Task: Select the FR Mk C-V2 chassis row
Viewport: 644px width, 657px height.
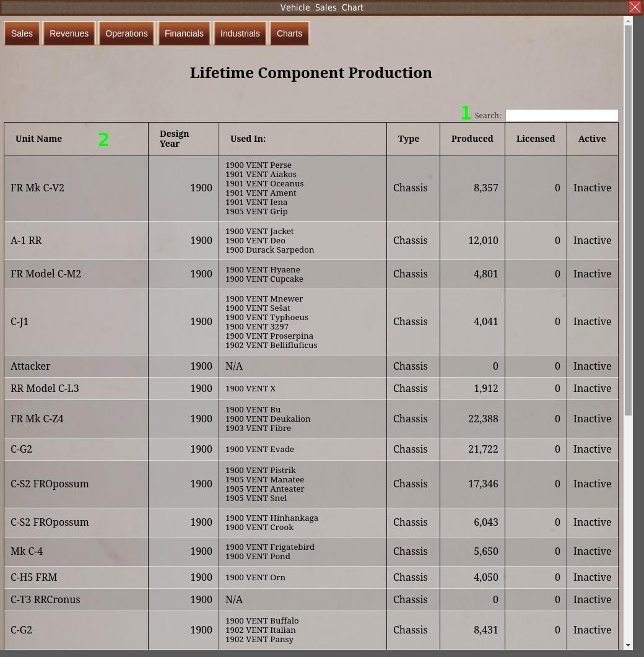Action: [x=37, y=188]
